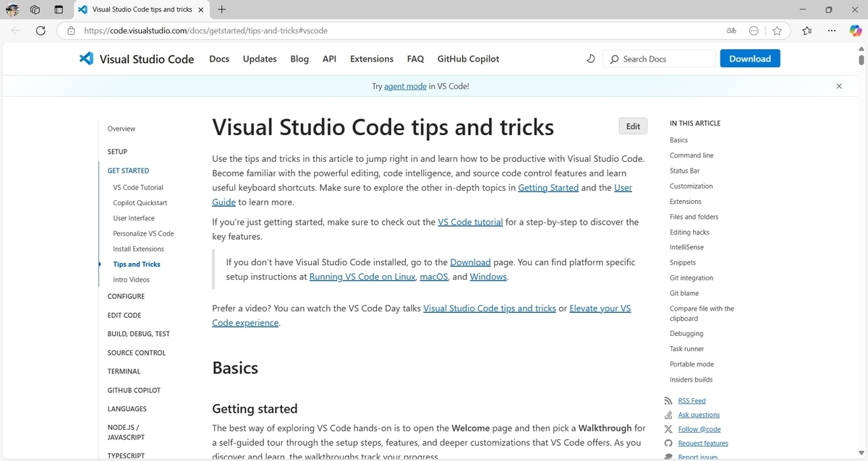Click the search magnifier in Search Docs
This screenshot has width=868, height=461.
[613, 59]
